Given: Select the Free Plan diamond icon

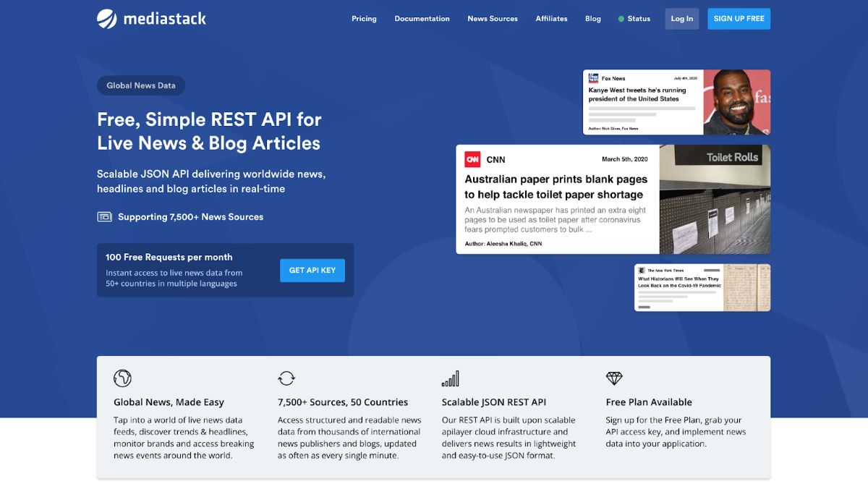Looking at the screenshot, I should click(x=614, y=378).
